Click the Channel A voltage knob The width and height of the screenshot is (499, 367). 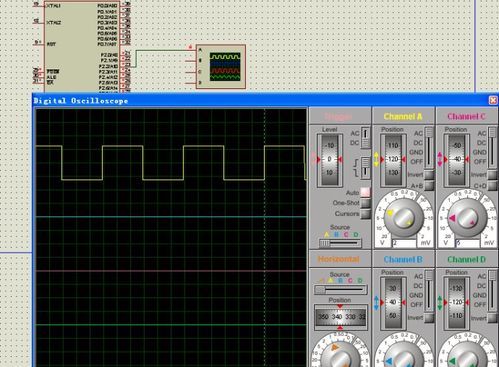[x=403, y=218]
